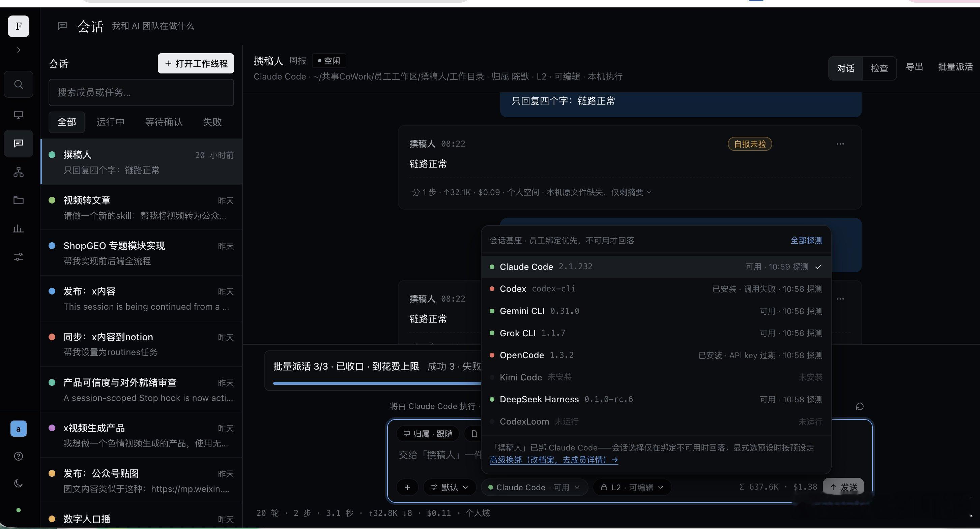
Task: Open the ShopGEO 专题模块实现 conversation
Action: coord(141,253)
